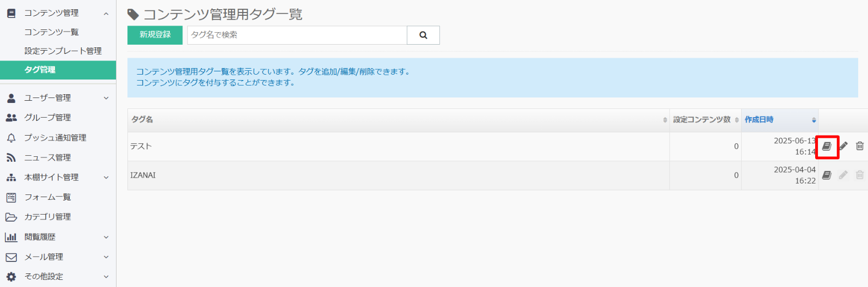Sort by 作成日時 column arrows
The image size is (868, 287).
click(814, 120)
